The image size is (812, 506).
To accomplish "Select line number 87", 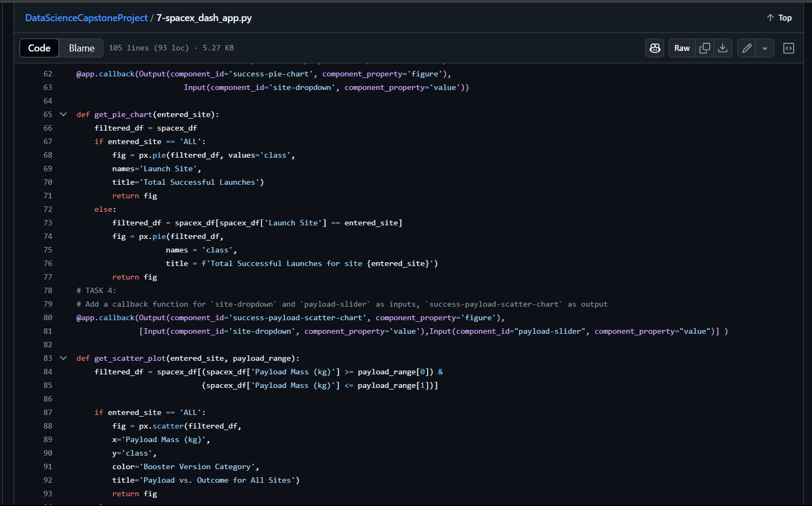I will pos(48,412).
